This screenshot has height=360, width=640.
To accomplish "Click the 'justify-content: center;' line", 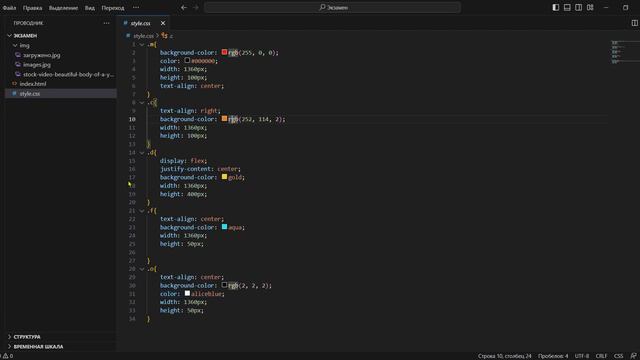I will pos(200,169).
